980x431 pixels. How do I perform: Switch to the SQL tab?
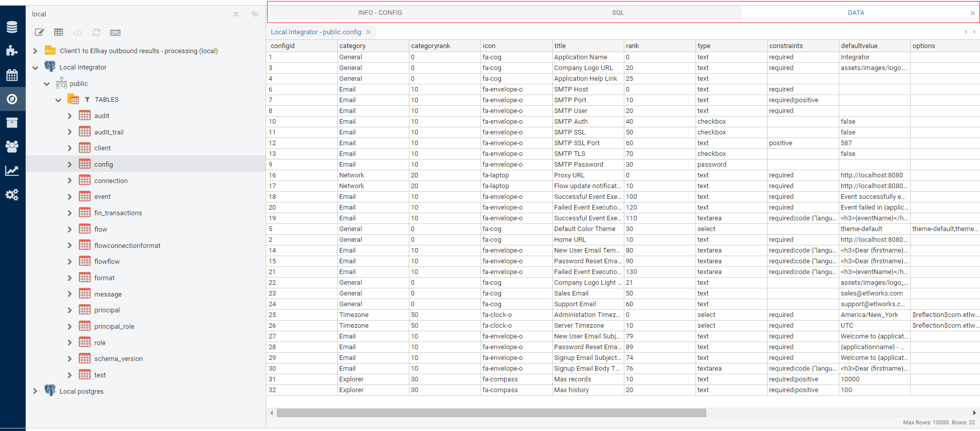pyautogui.click(x=618, y=13)
